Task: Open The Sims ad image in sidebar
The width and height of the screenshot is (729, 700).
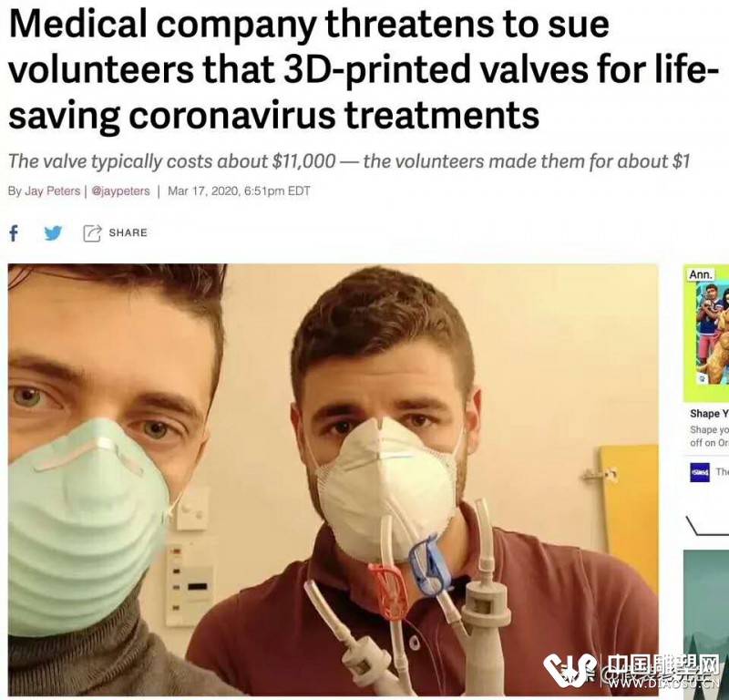Action: (705, 334)
